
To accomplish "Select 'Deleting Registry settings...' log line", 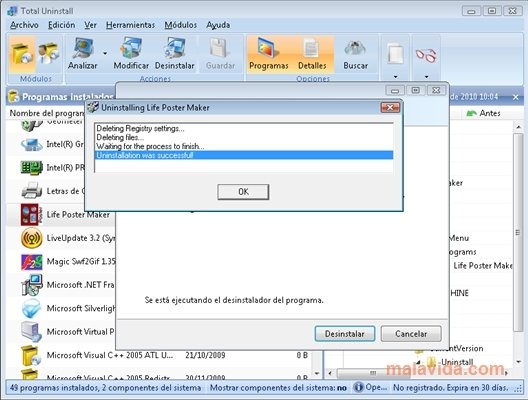I will click(x=140, y=128).
